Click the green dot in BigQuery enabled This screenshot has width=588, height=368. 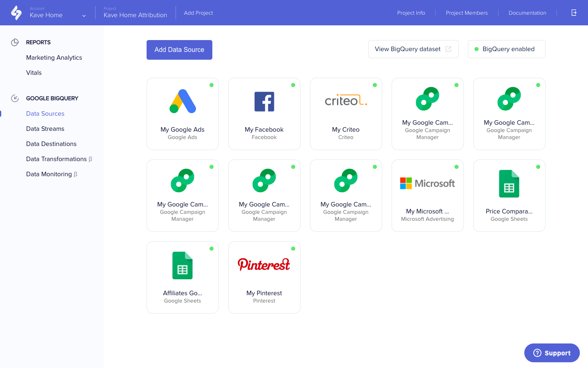[477, 49]
